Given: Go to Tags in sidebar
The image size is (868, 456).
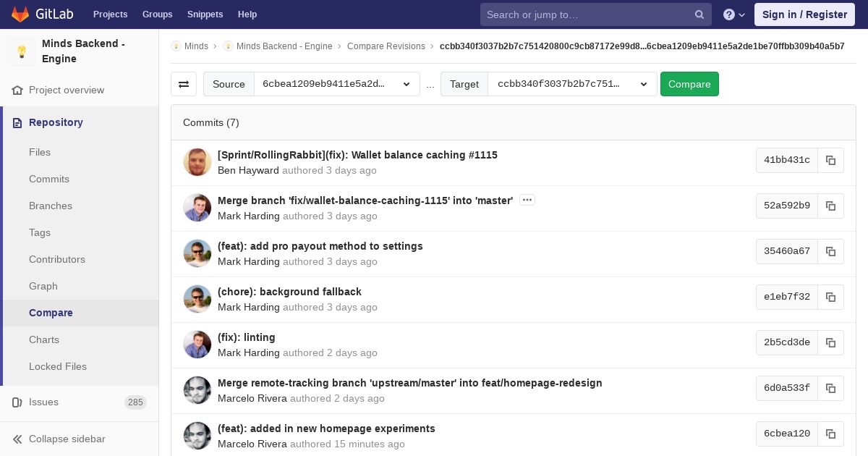Looking at the screenshot, I should coord(40,232).
